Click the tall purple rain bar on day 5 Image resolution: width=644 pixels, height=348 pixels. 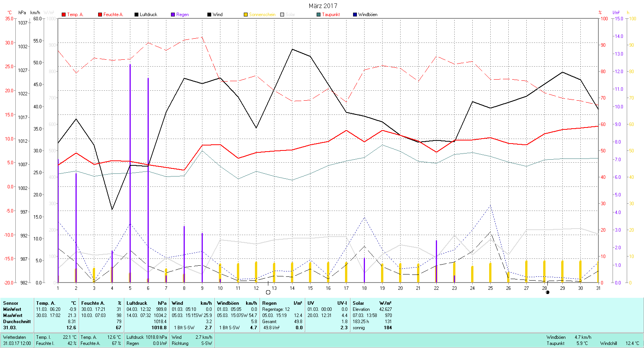130,173
